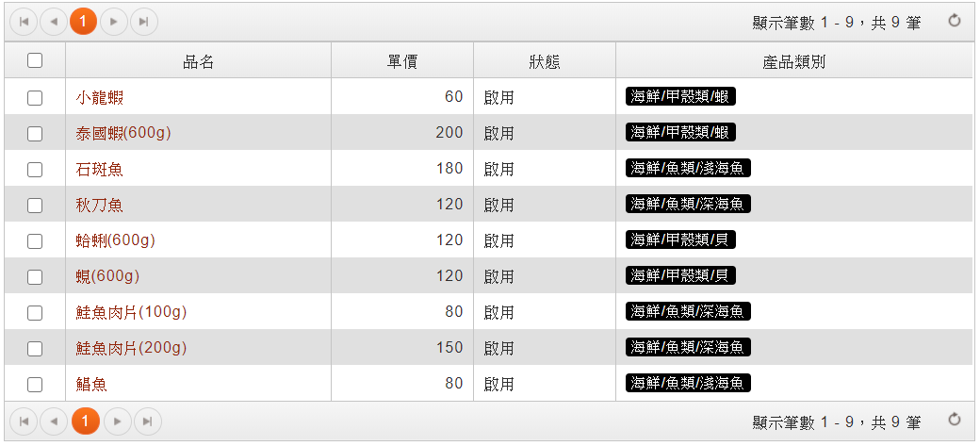Go to next page in top pager
The height and width of the screenshot is (446, 980).
[114, 22]
